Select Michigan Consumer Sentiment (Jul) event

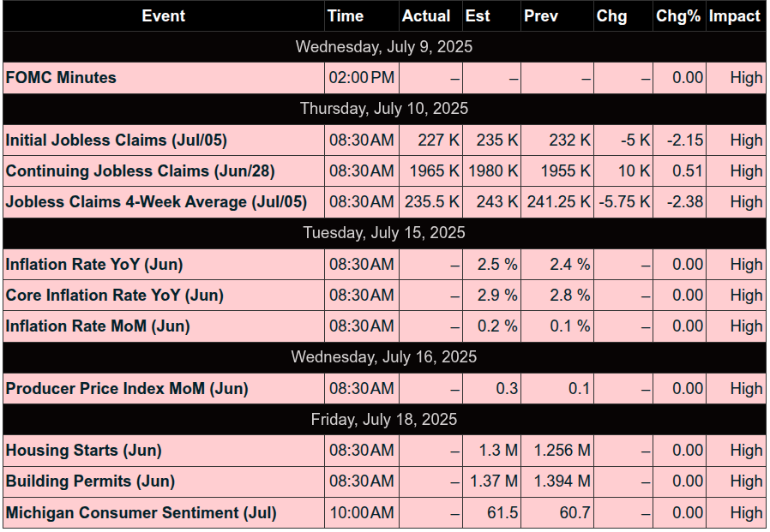(x=141, y=513)
